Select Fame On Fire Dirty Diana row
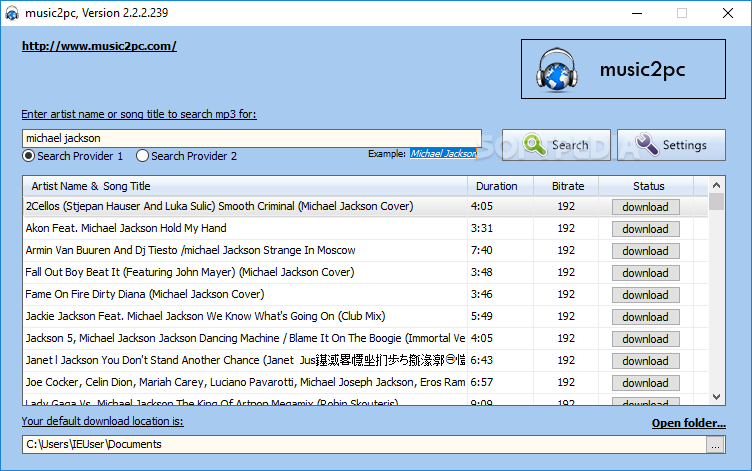This screenshot has width=752, height=471. point(365,294)
